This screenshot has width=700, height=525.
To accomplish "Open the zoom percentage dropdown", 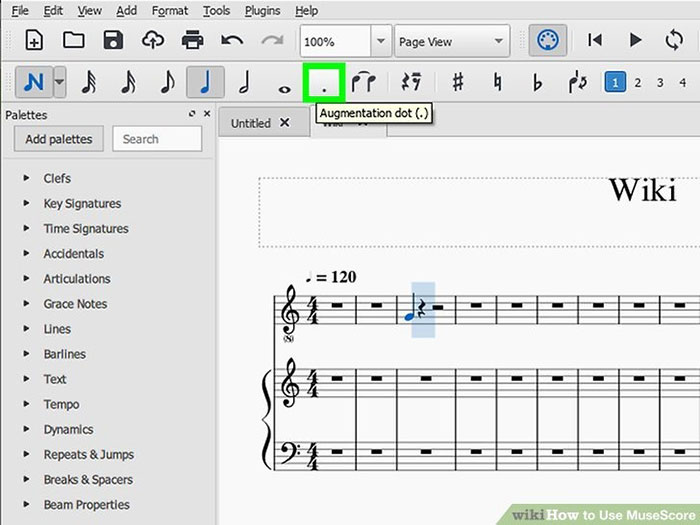I will coord(380,42).
